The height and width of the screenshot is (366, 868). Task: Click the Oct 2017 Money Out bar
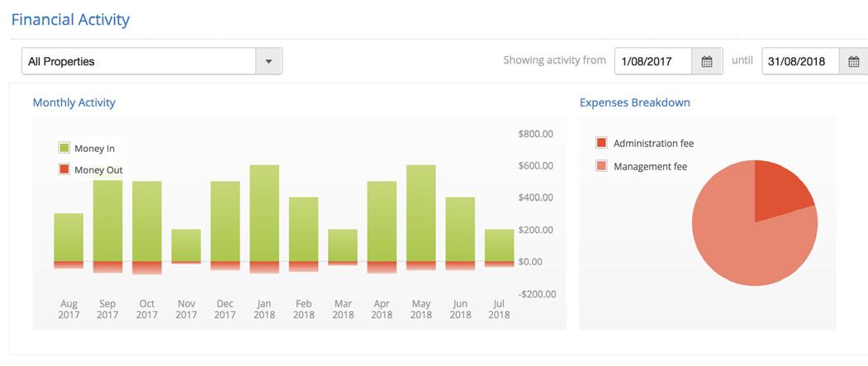click(x=147, y=268)
